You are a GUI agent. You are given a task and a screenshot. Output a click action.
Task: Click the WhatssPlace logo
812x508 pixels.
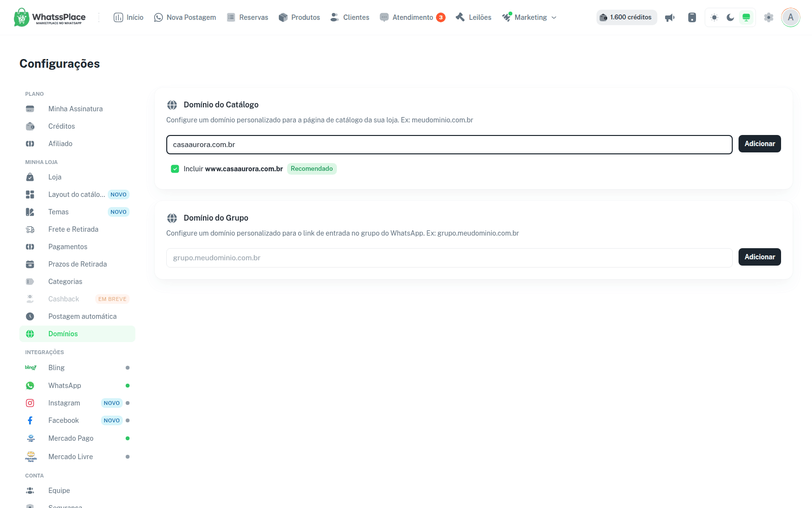tap(50, 17)
